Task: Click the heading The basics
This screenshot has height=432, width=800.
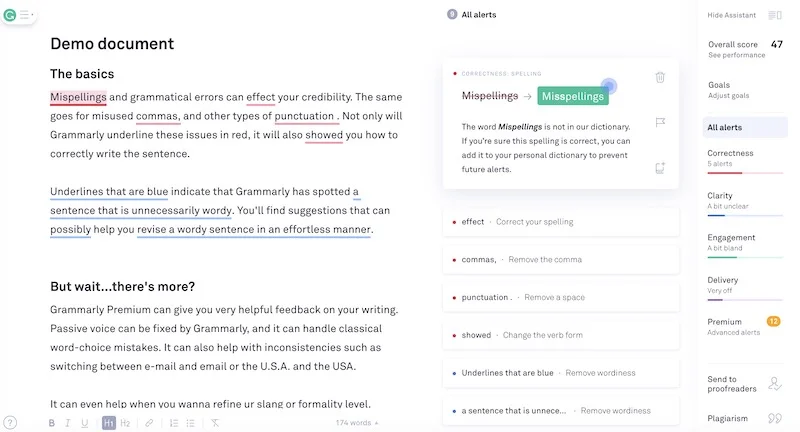Action: [82, 74]
